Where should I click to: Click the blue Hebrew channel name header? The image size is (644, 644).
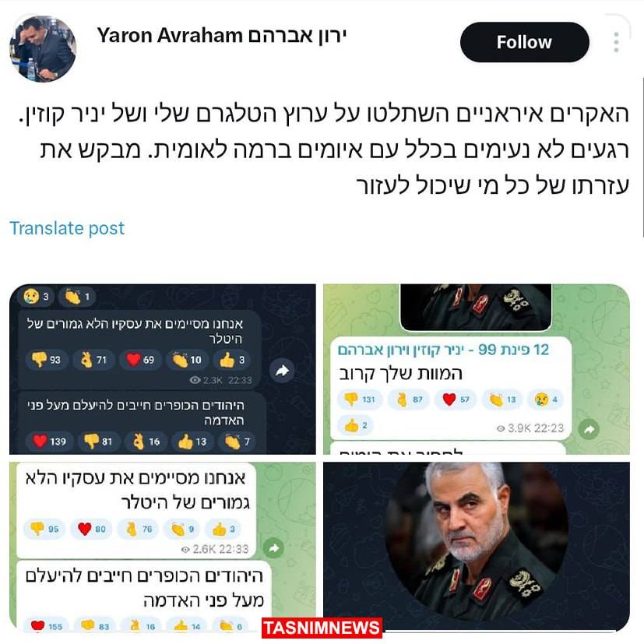click(443, 350)
